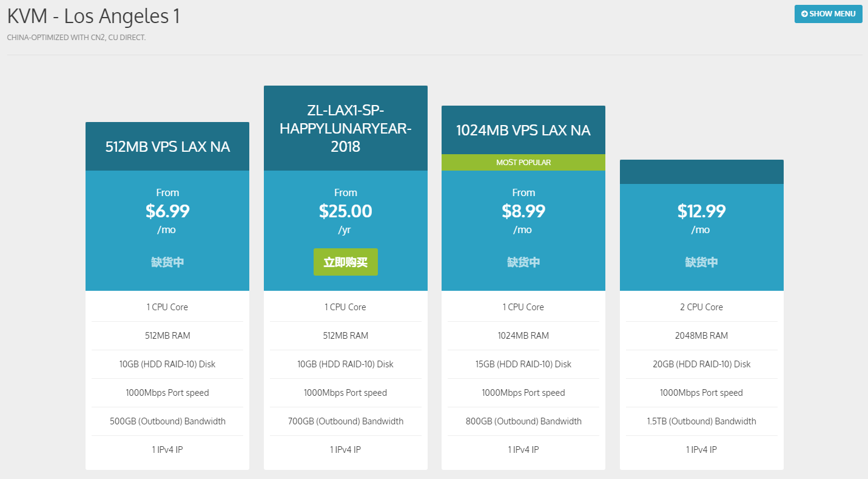
Task: Click the SHOW MENU button
Action: pyautogui.click(x=828, y=14)
